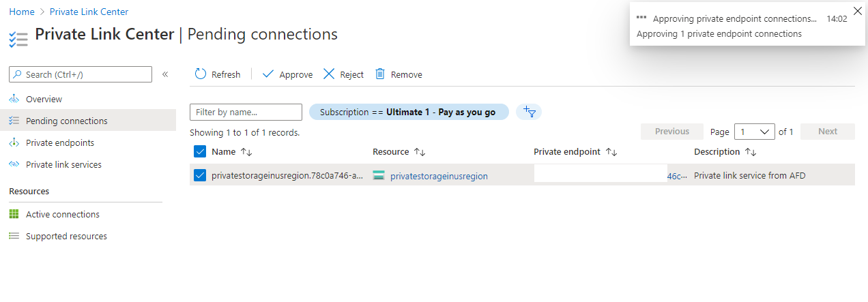Viewport: 868px width, 302px height.
Task: Click the Subscription filter pill
Action: point(409,112)
